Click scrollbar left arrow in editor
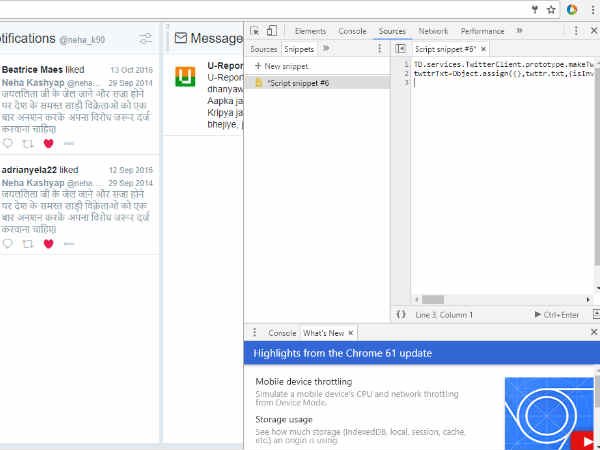Viewport: 600px width, 450px height. pyautogui.click(x=417, y=300)
